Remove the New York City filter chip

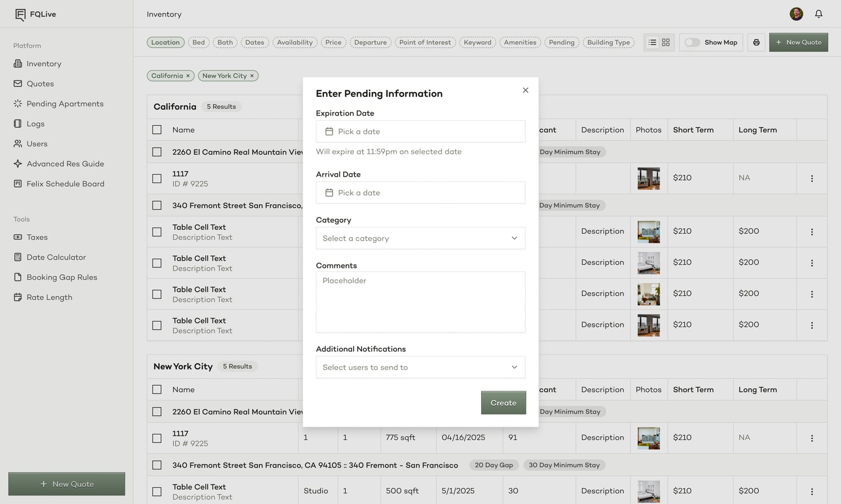coord(252,76)
